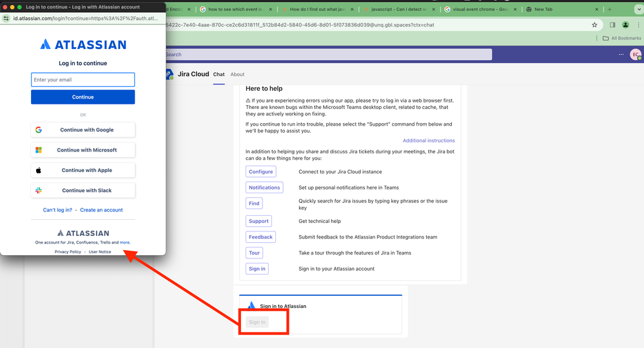Click Jira Cloud app icon in Teams header
Screen dimensions: 644x348
tap(169, 74)
